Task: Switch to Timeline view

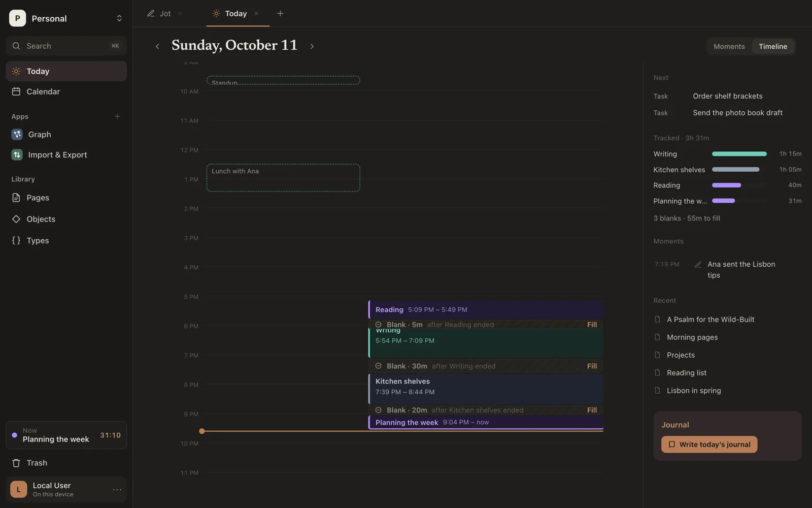Action: [773, 46]
